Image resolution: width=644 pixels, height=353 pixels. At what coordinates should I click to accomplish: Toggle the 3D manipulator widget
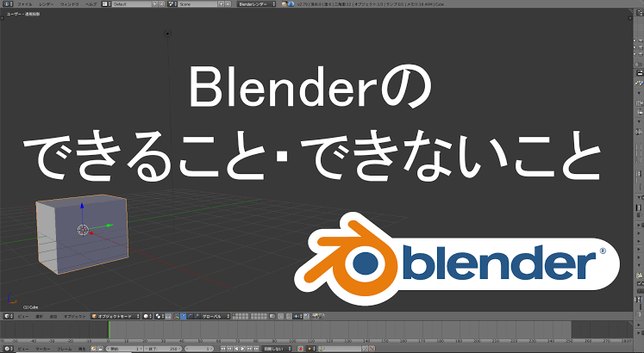[x=177, y=317]
